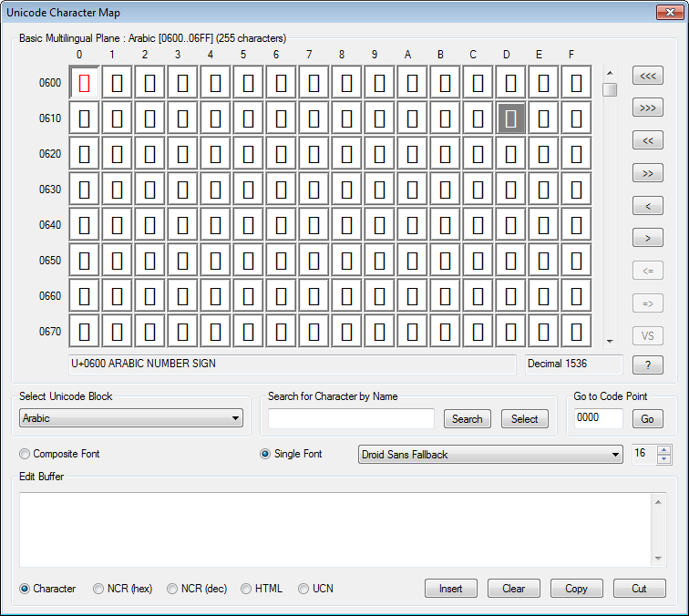Click the Edit Buffer scrollbar down arrow
Screen dimensions: 689x616
pos(658,558)
